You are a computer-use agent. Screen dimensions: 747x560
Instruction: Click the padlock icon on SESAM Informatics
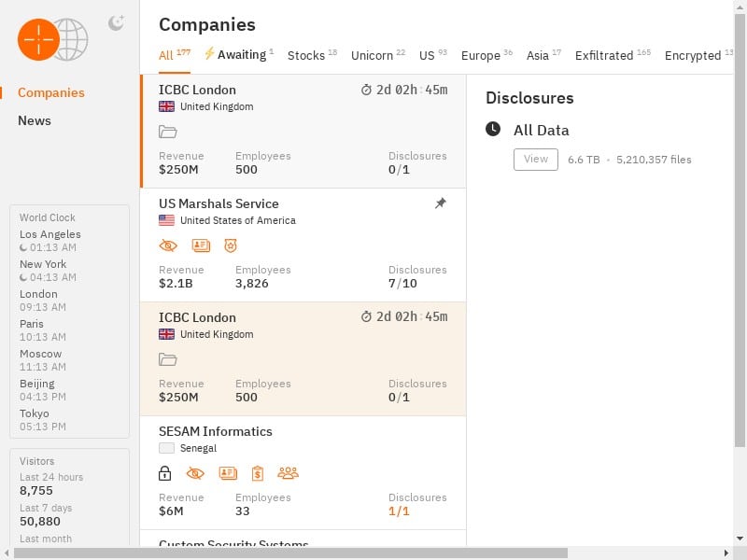[x=165, y=473]
